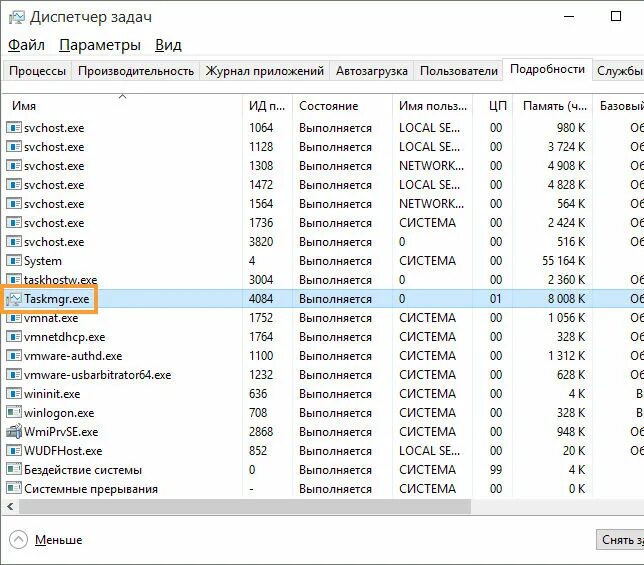Click the horizontal scrollbar thumb

(245, 507)
